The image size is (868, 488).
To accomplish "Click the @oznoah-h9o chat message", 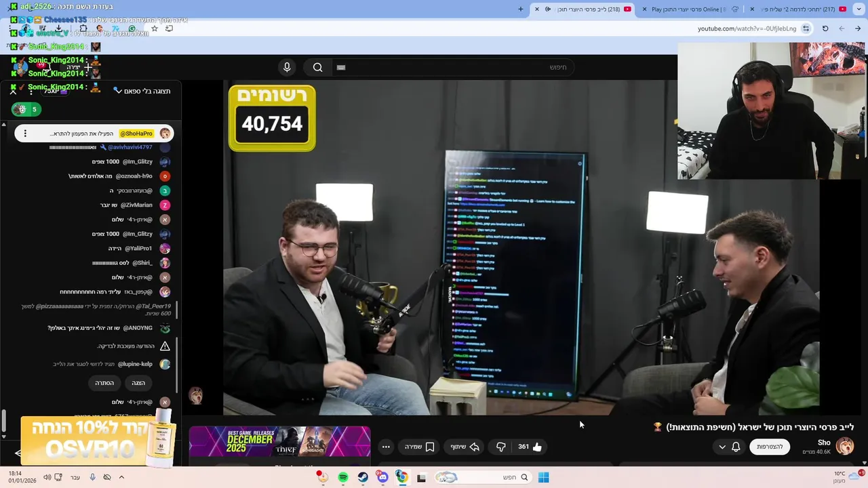I will [x=119, y=176].
